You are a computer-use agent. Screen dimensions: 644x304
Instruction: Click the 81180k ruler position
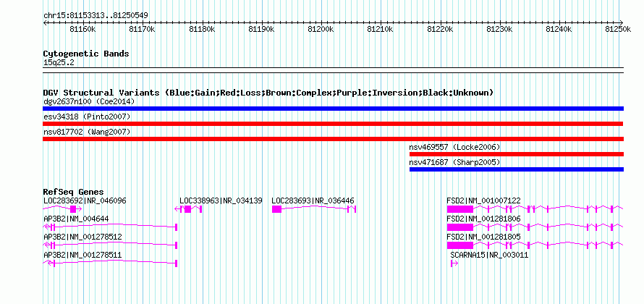point(202,29)
